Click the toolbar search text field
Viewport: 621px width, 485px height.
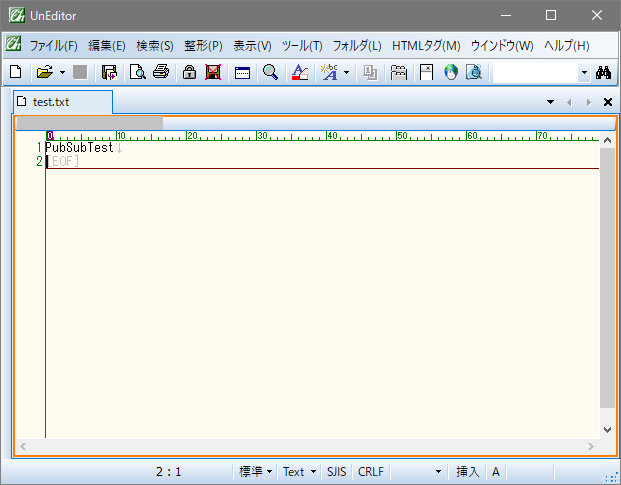(535, 72)
